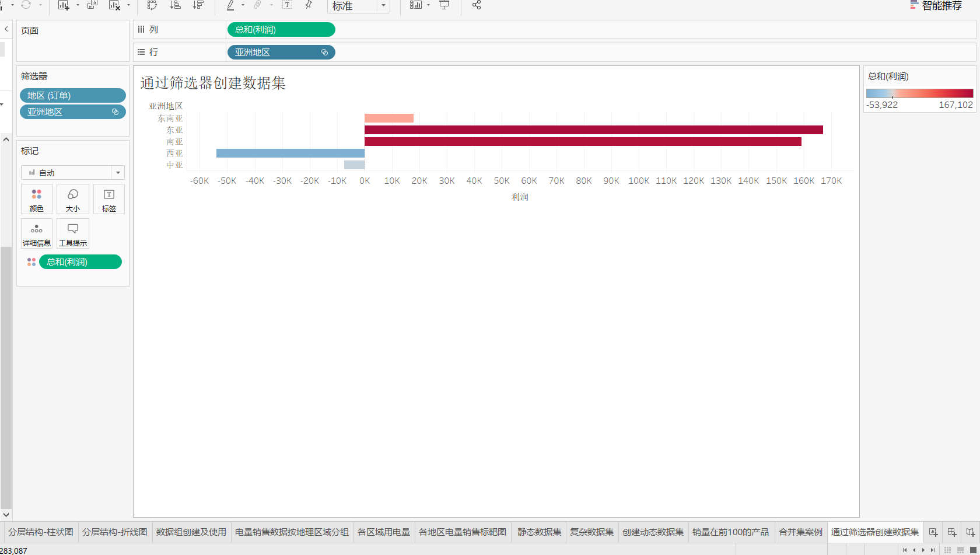This screenshot has height=555, width=980.
Task: Show sheet sorter grid view icon
Action: (947, 550)
